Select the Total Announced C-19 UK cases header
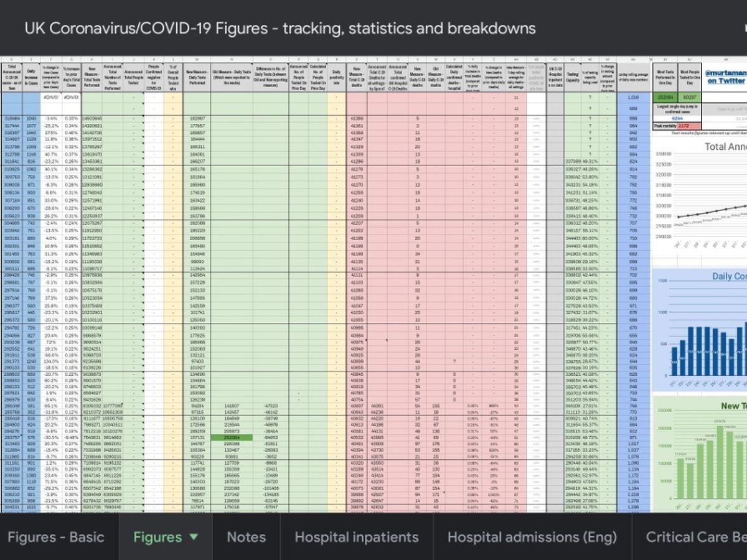Screen dimensions: 747x560 tap(11, 76)
